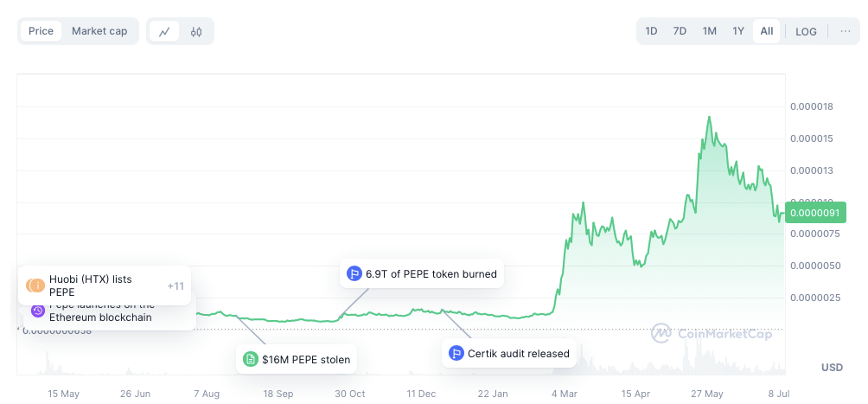Select the All time range
The height and width of the screenshot is (404, 868).
coord(767,31)
